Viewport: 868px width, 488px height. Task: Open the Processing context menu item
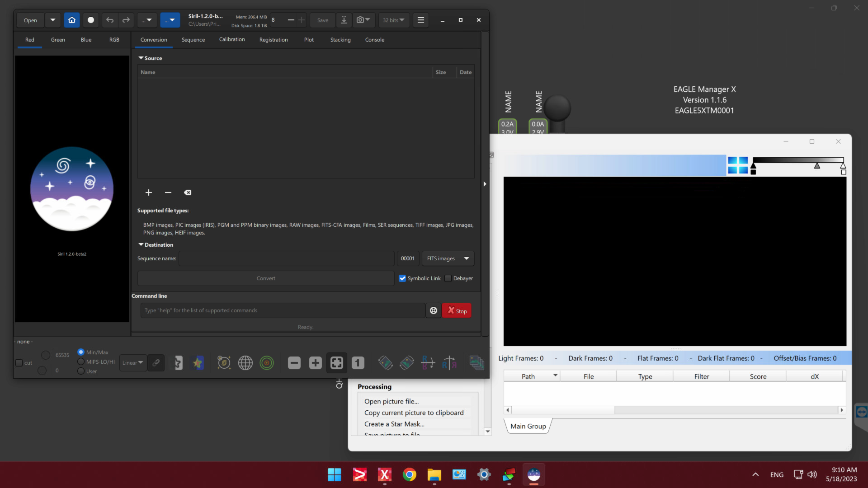[x=374, y=386]
